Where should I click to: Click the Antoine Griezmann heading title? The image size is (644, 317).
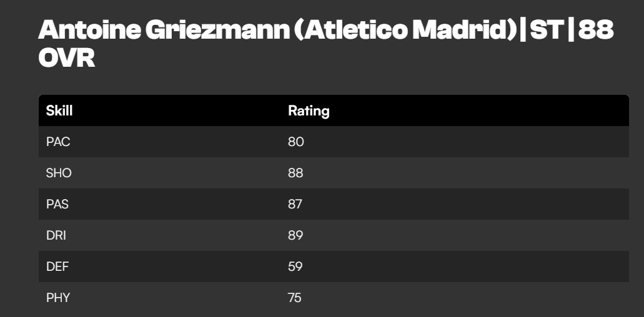(x=325, y=44)
